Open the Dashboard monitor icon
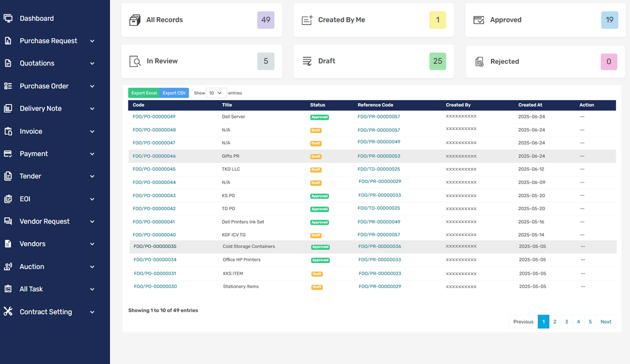The image size is (630, 364). (8, 18)
